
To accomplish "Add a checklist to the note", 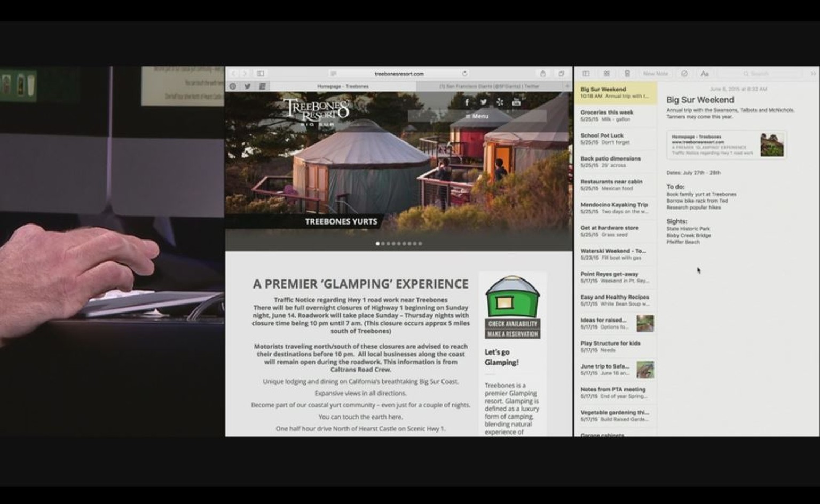I will click(x=684, y=74).
